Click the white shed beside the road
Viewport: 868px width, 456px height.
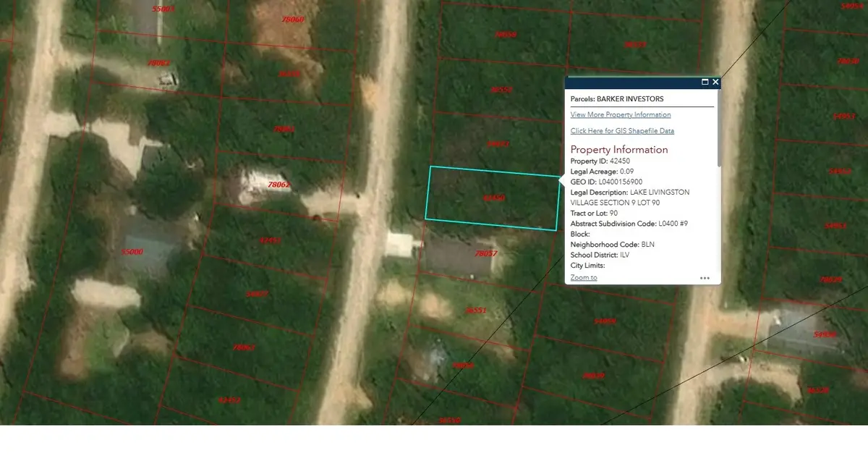pos(398,244)
